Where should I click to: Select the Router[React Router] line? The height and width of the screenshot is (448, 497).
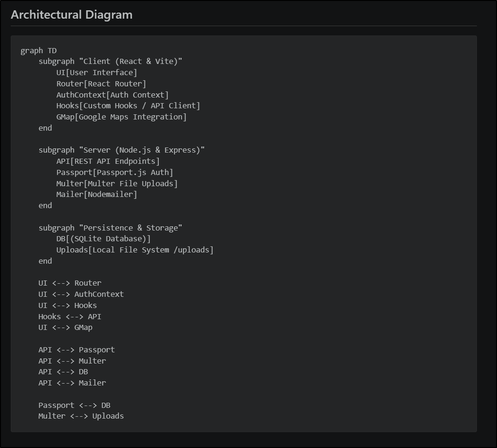pos(101,84)
